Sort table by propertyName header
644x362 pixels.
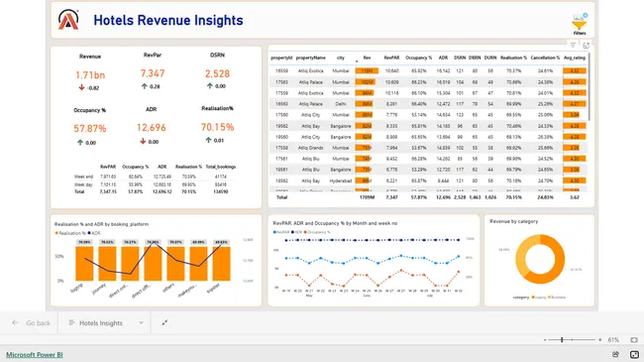(310, 58)
